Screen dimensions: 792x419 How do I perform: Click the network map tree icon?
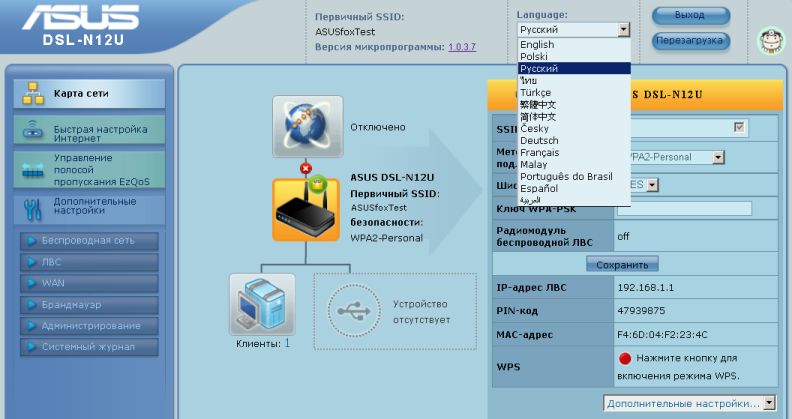click(x=33, y=93)
